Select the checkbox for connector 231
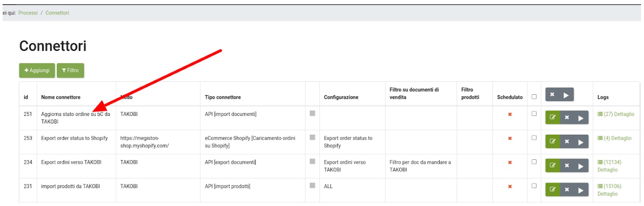 534,186
